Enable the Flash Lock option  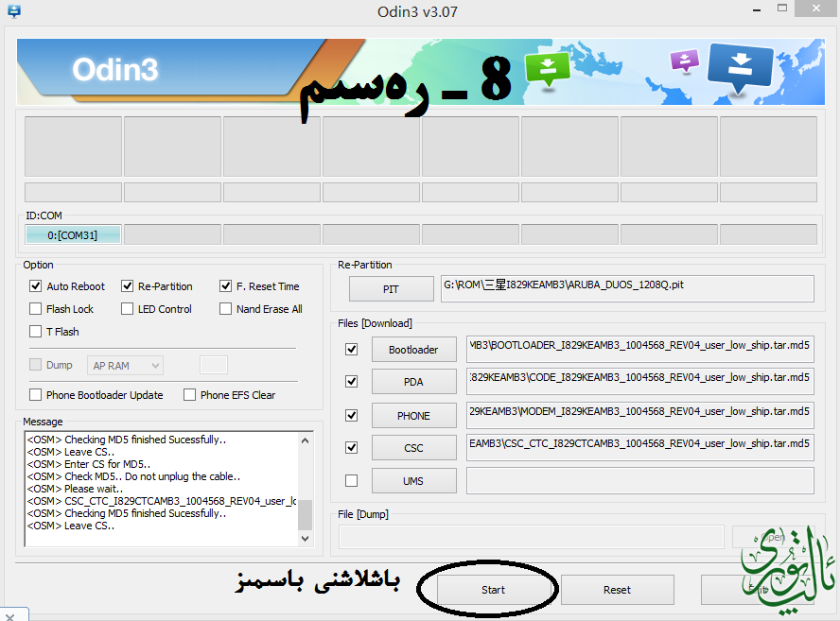pos(35,309)
